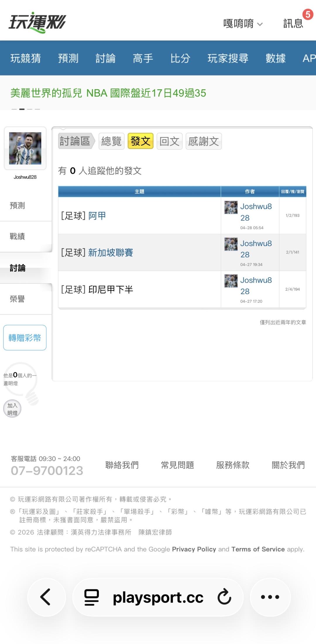Open the 阿甲 football post
Screen dimensions: 316x644
(x=97, y=216)
